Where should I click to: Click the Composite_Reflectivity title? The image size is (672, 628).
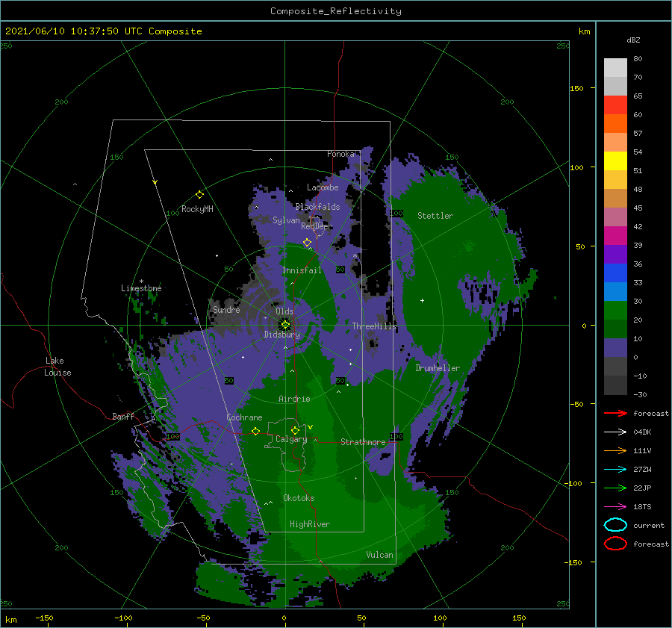coord(335,11)
